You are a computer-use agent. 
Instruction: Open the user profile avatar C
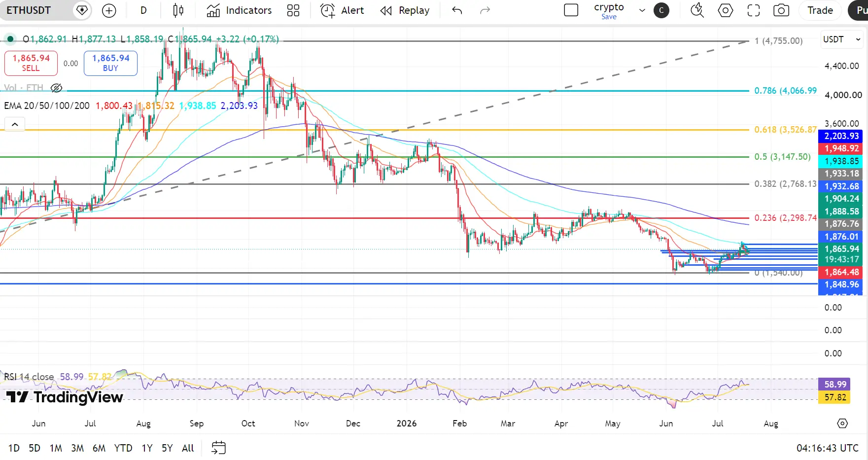(661, 10)
